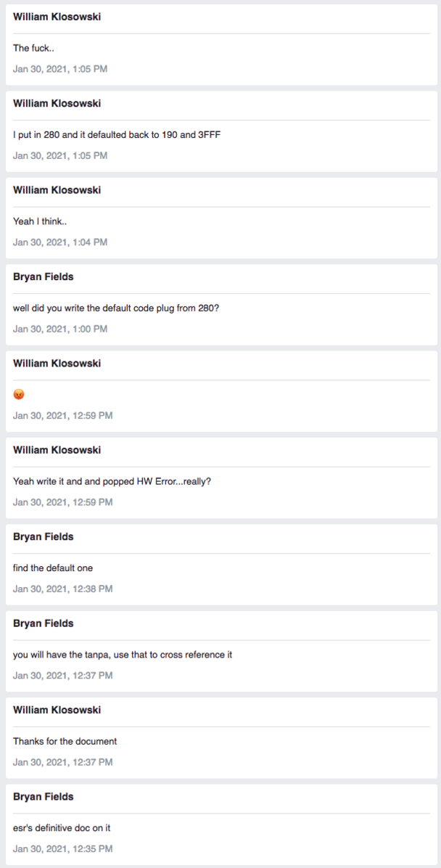441x868 pixels.
Task: Click William Klosowski name above "Thanks for the document"
Action: pyautogui.click(x=57, y=710)
